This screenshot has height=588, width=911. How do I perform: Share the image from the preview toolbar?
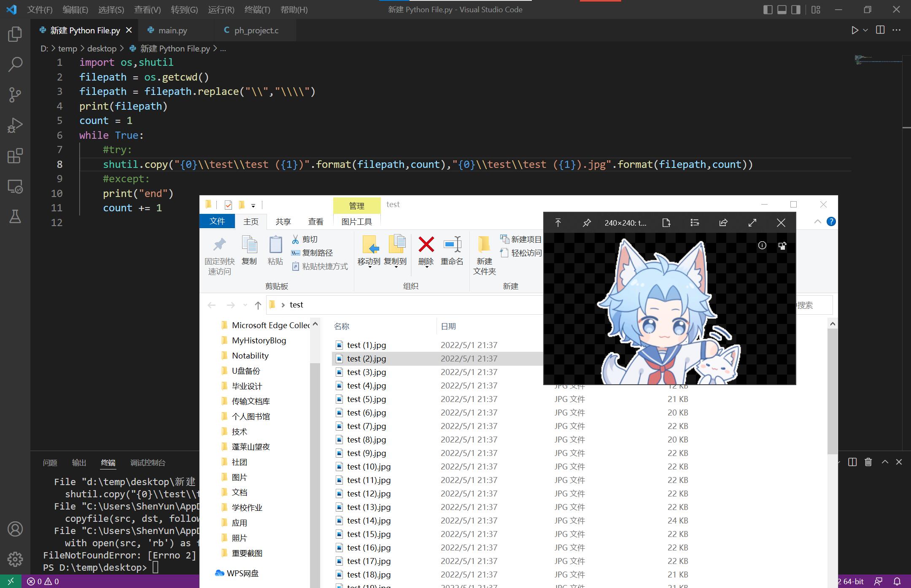pyautogui.click(x=723, y=223)
